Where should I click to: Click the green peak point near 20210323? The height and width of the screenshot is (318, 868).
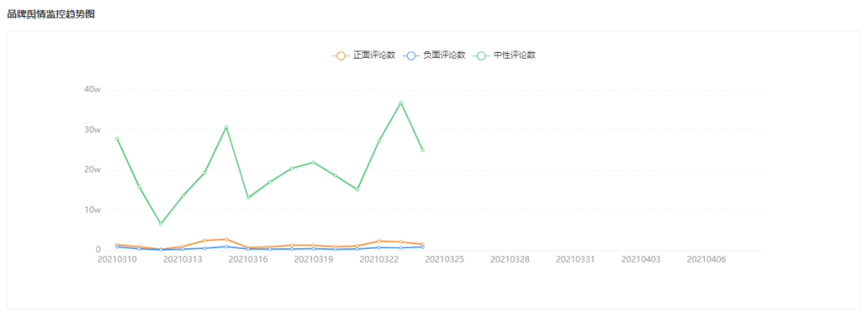click(x=401, y=103)
